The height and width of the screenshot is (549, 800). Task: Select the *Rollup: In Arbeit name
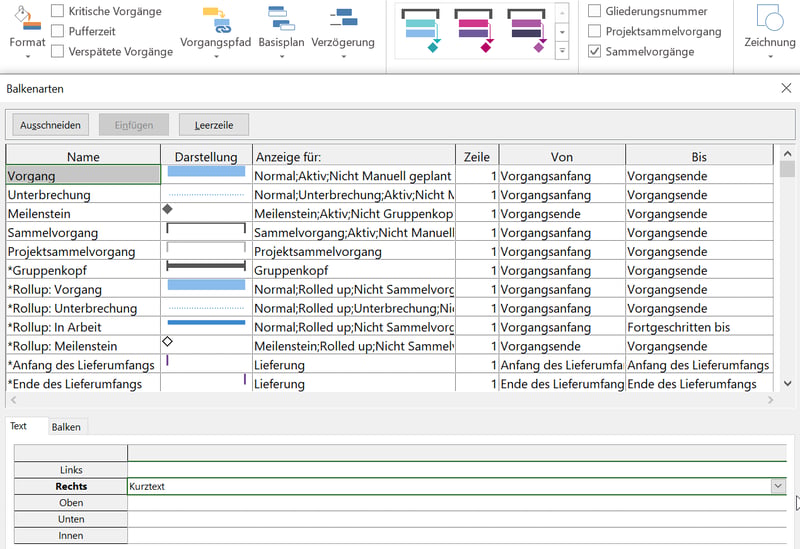tap(83, 327)
